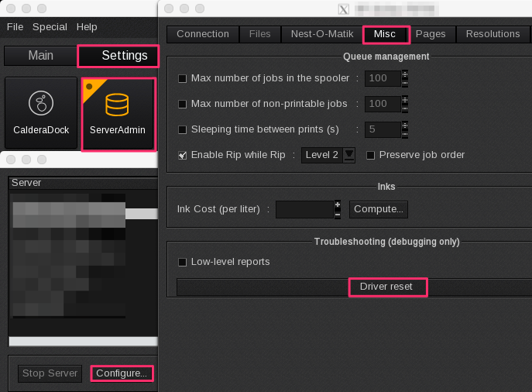Click stepper arrows for max spooler jobs
532x392 pixels.
(x=404, y=78)
